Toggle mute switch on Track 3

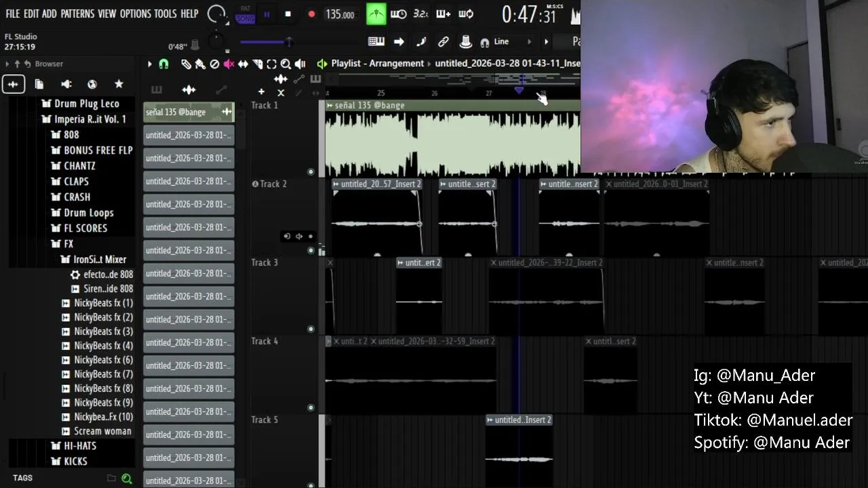[x=311, y=329]
